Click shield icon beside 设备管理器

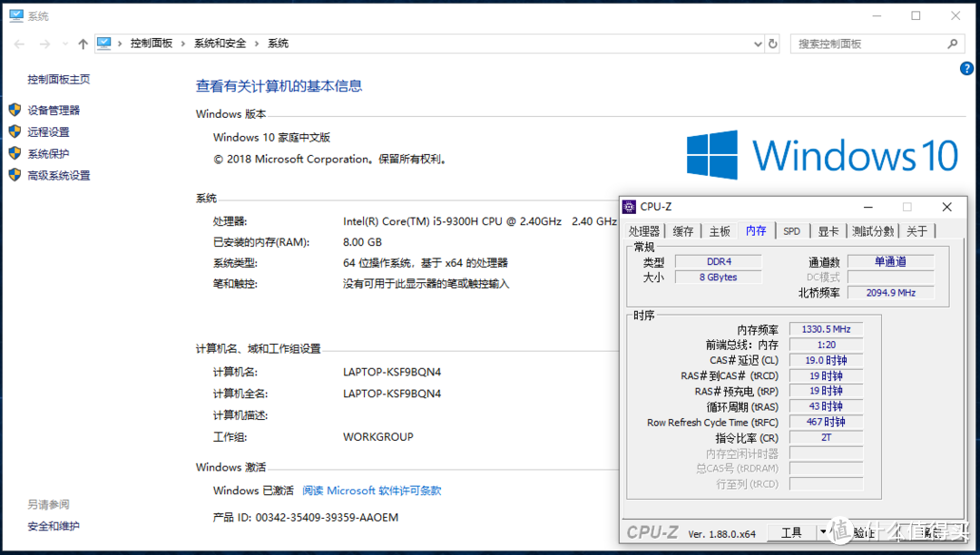tap(15, 110)
